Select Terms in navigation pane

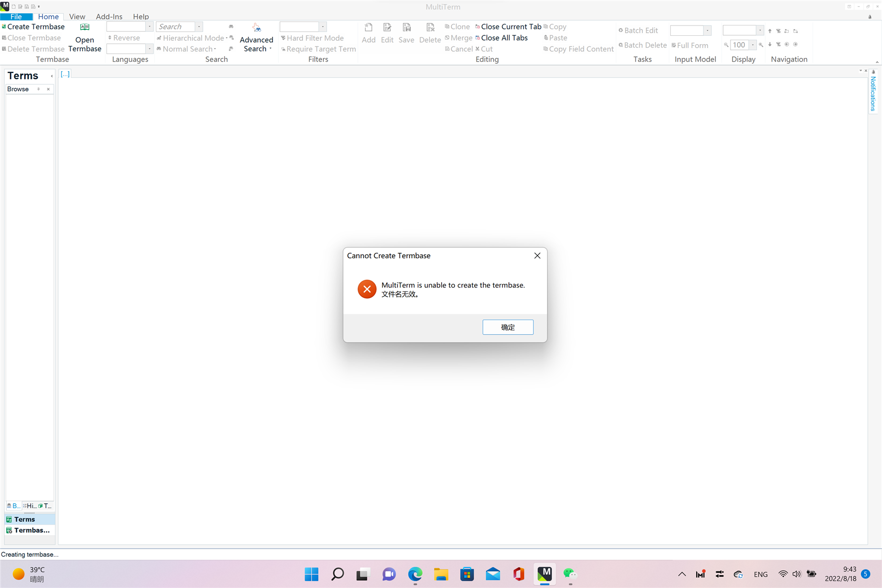[30, 519]
